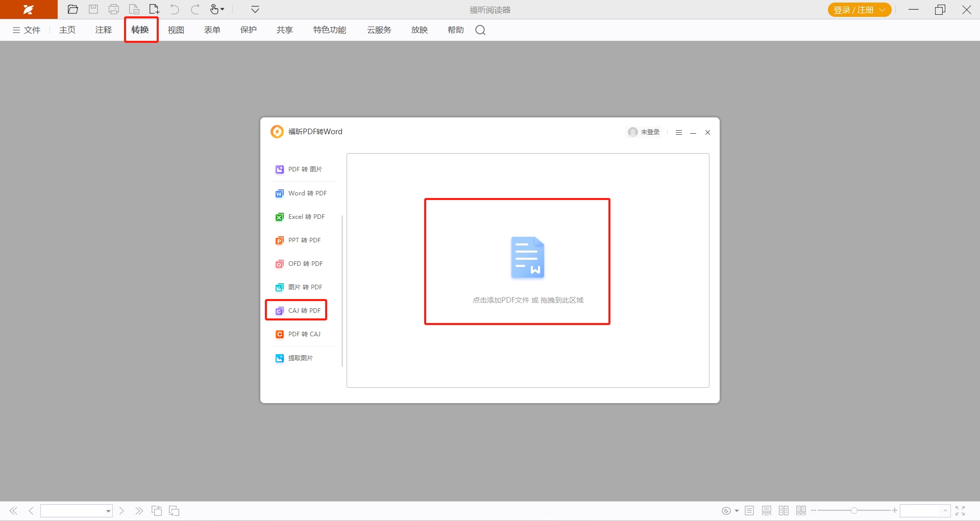The image size is (980, 521).
Task: Expand the hand tool dropdown arrow
Action: pyautogui.click(x=223, y=9)
